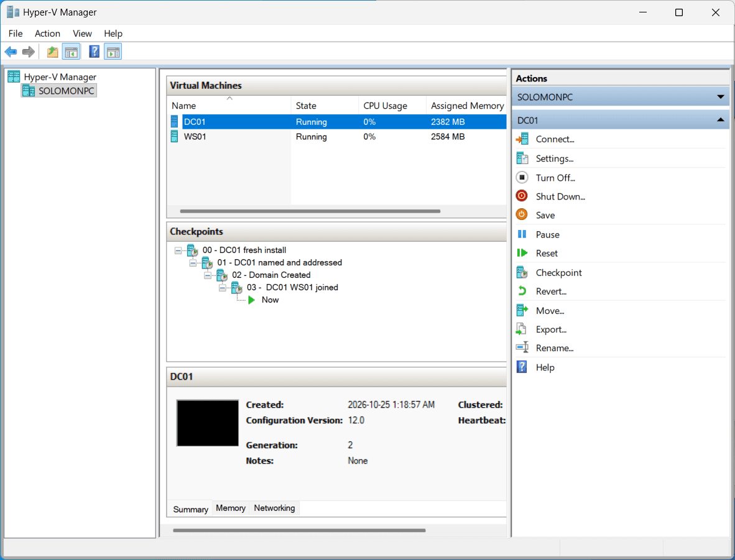Collapse the '03 - DC01 WS01 joined' checkpoint
Viewport: 735px width, 560px height.
(x=223, y=288)
